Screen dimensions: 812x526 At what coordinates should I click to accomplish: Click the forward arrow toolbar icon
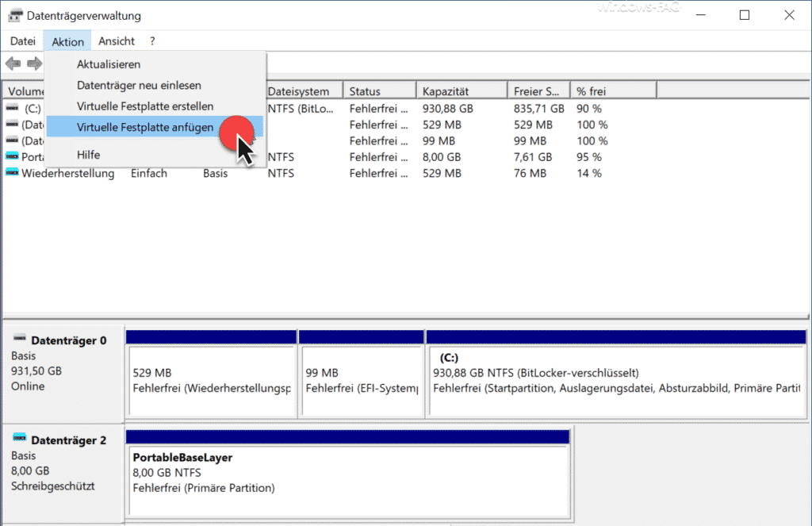(x=34, y=63)
